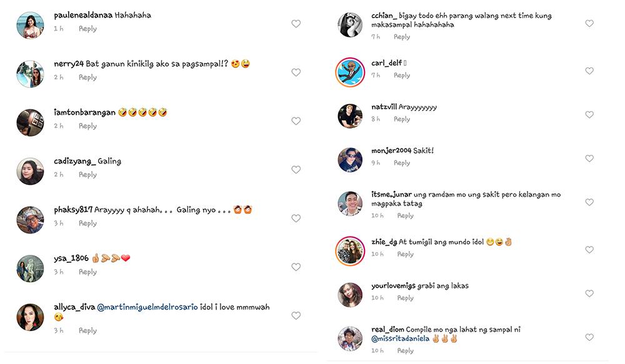Like cadizyang_'s 'Galing' comment
625x364 pixels.
pyautogui.click(x=296, y=170)
